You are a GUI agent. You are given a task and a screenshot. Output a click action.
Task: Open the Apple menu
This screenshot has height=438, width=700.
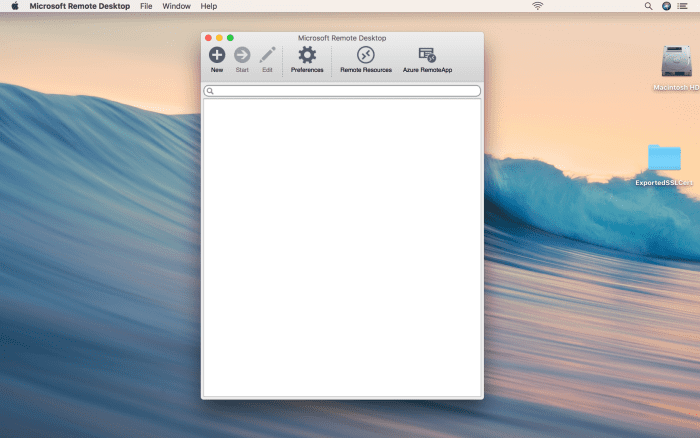(15, 6)
